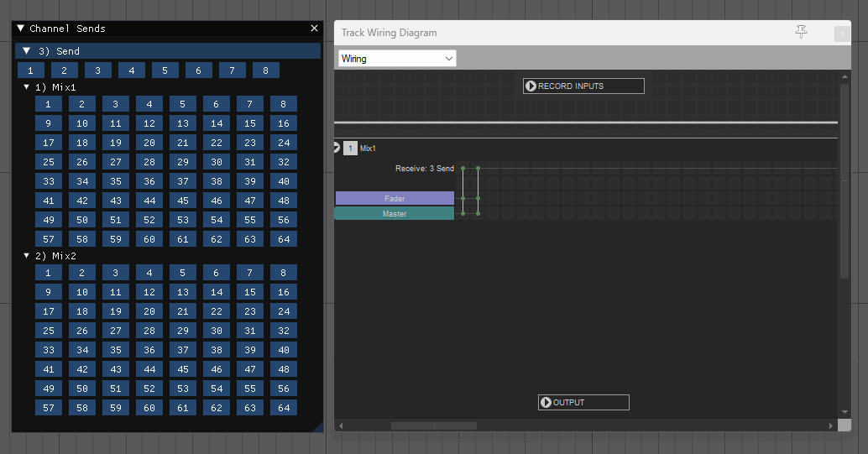Click the horizontal scrollbar thumb in wiring diagram
This screenshot has width=868, height=454.
click(x=434, y=425)
